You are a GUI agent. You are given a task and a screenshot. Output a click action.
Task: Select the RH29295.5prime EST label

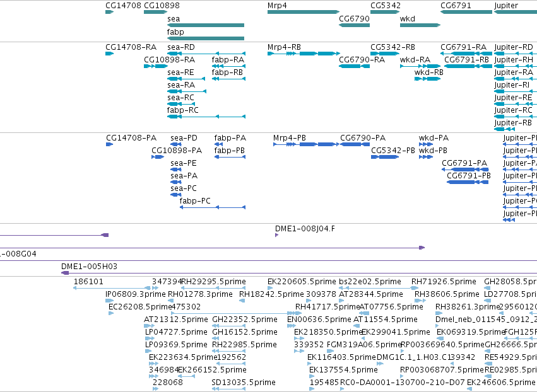pos(213,282)
